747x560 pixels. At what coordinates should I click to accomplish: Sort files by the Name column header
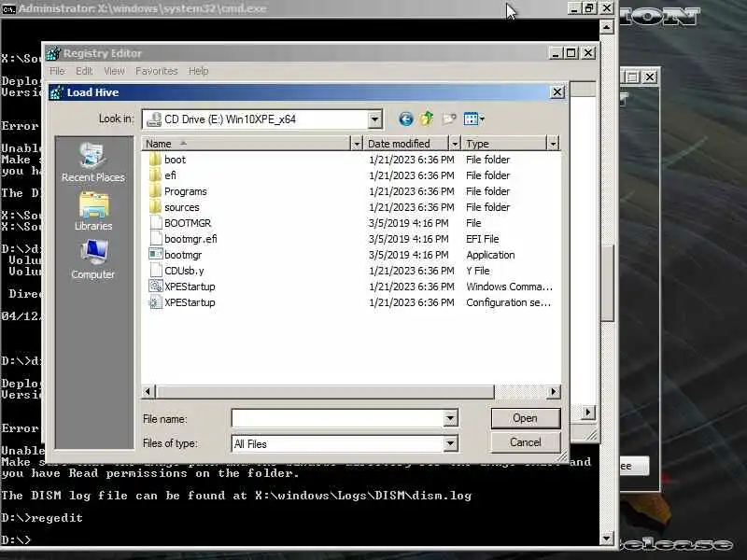pyautogui.click(x=247, y=144)
